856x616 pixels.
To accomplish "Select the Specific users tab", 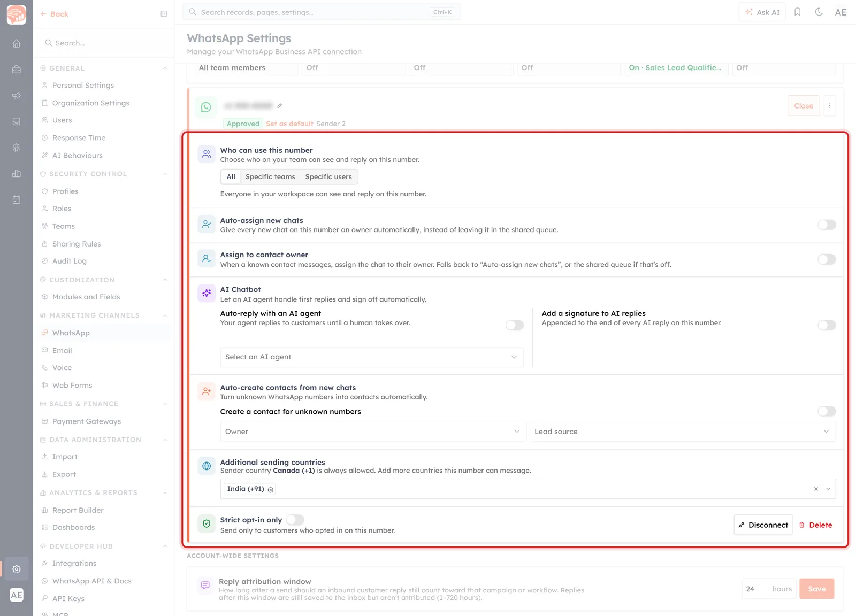I will click(x=328, y=177).
